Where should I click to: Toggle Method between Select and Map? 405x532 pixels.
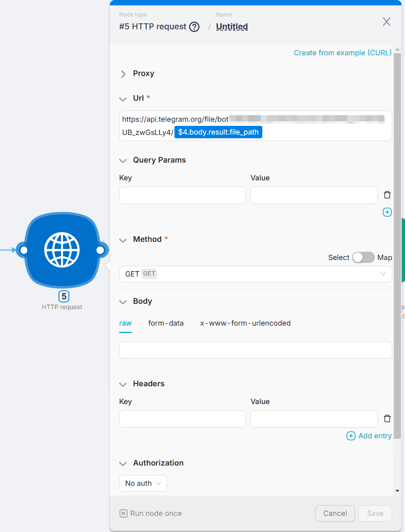pos(363,258)
